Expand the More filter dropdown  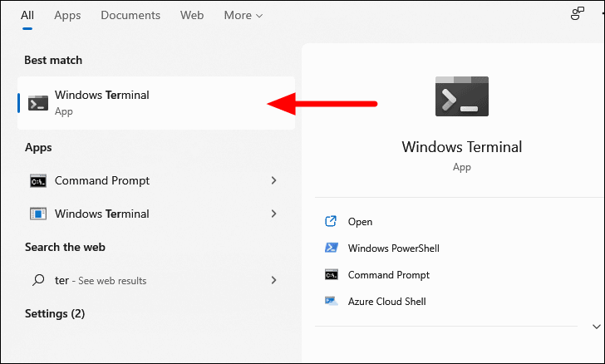(243, 16)
